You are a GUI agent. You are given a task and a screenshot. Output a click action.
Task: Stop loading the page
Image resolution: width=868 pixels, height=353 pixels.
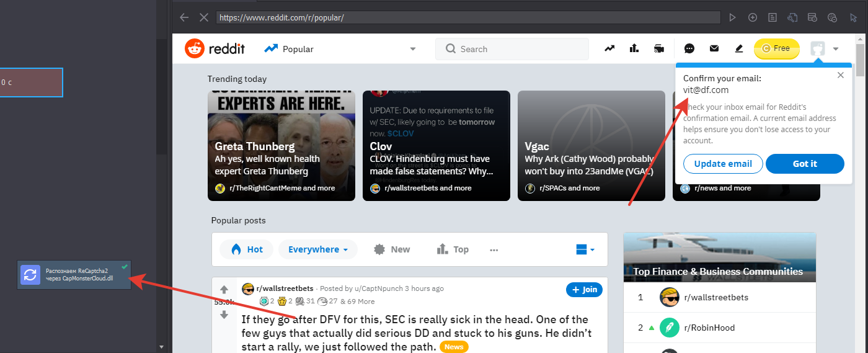203,17
